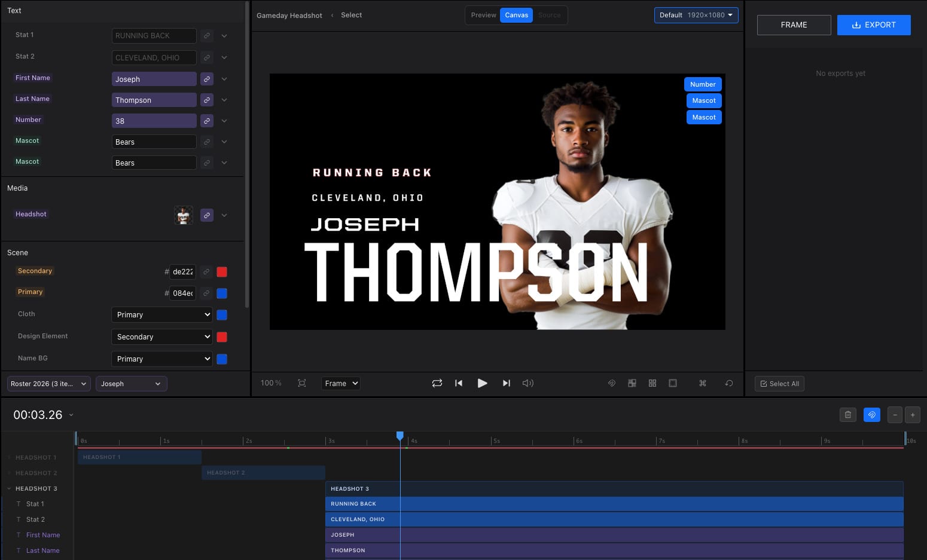
Task: Toggle link for Stat 1 field
Action: 206,36
